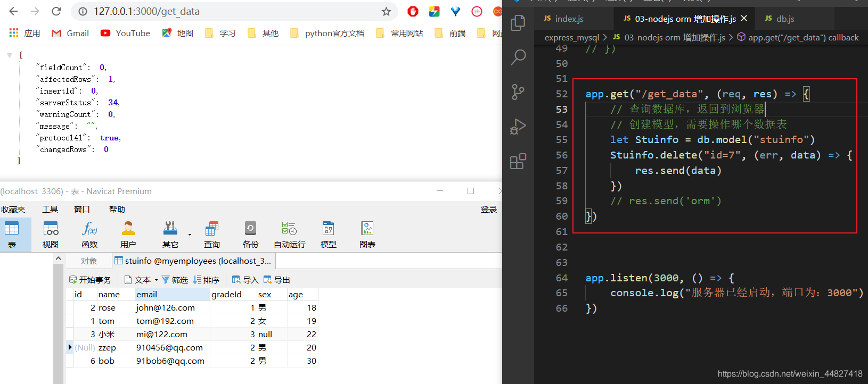
Task: Open Navicat 窗口 menu
Action: [82, 209]
